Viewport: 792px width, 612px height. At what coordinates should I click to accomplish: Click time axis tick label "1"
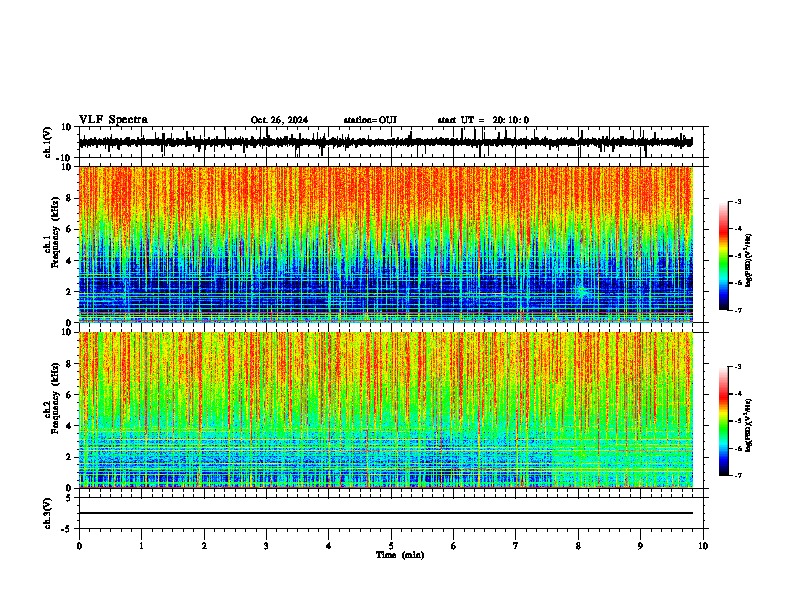[141, 546]
